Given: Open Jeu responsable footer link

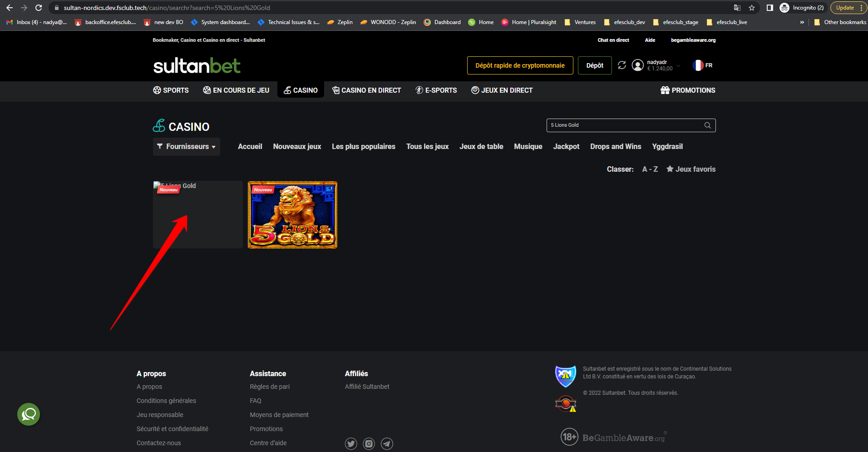Looking at the screenshot, I should tap(160, 415).
